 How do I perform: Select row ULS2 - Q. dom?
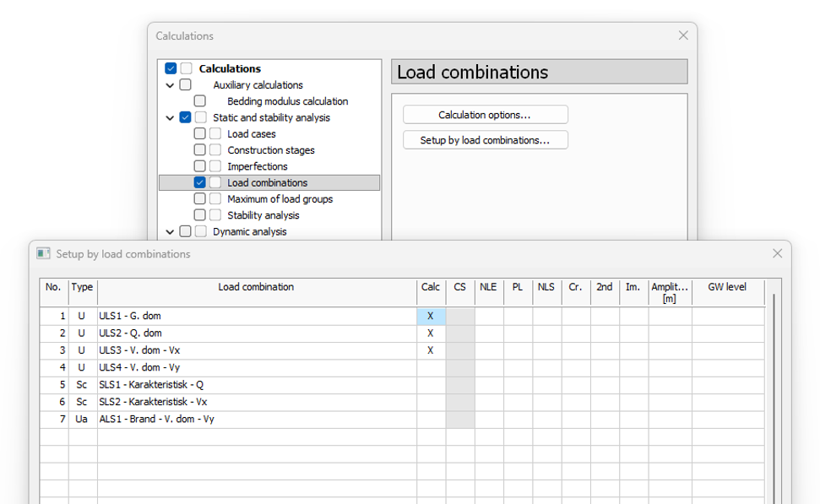[x=257, y=333]
